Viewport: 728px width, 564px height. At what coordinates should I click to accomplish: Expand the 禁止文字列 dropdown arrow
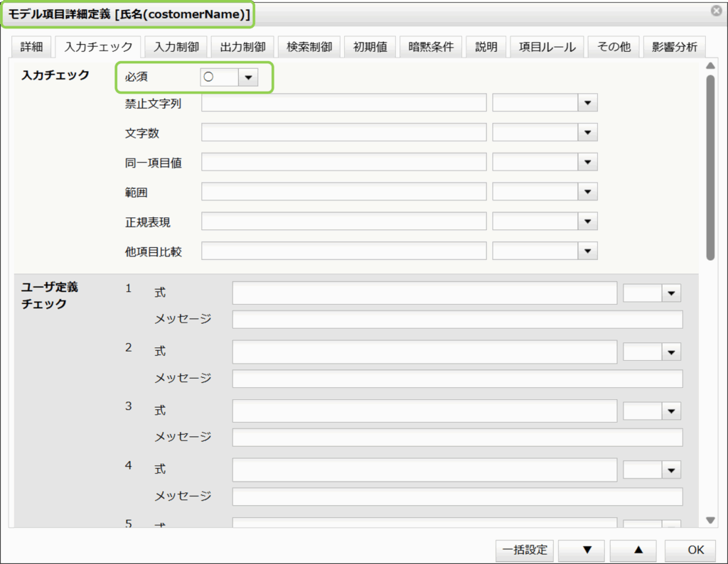(x=587, y=103)
